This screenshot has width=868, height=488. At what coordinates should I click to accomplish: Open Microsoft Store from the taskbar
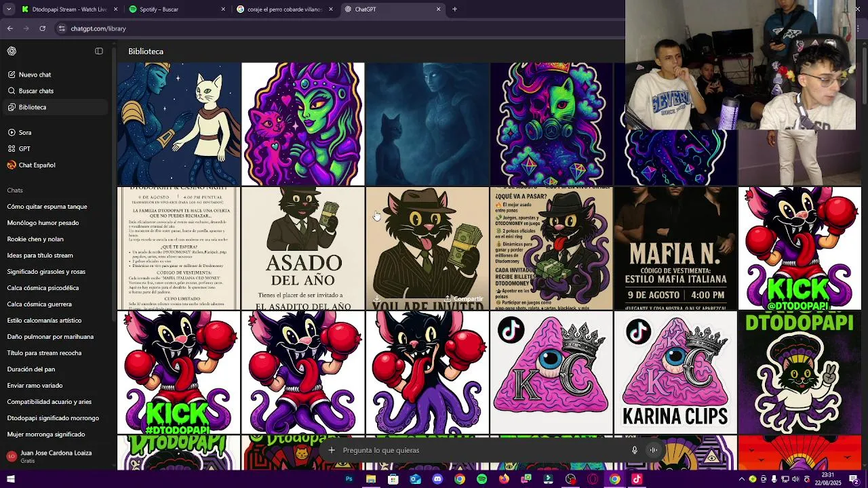click(393, 479)
